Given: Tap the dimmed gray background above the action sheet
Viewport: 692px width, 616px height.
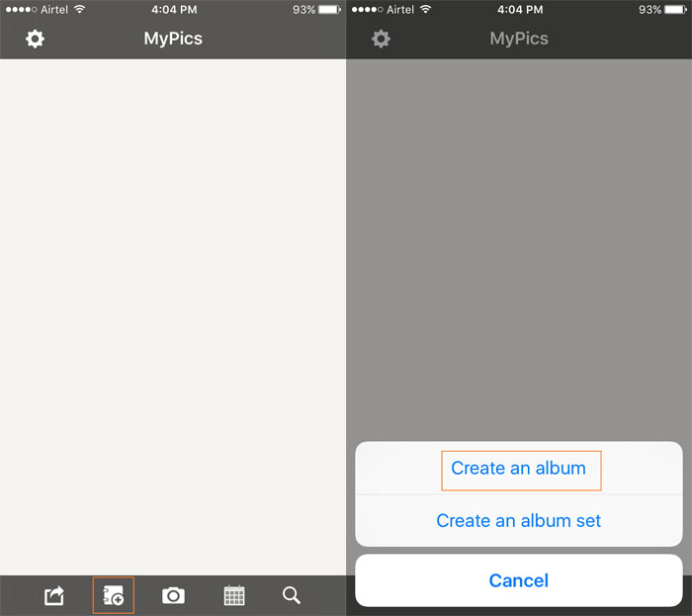Looking at the screenshot, I should (x=519, y=247).
